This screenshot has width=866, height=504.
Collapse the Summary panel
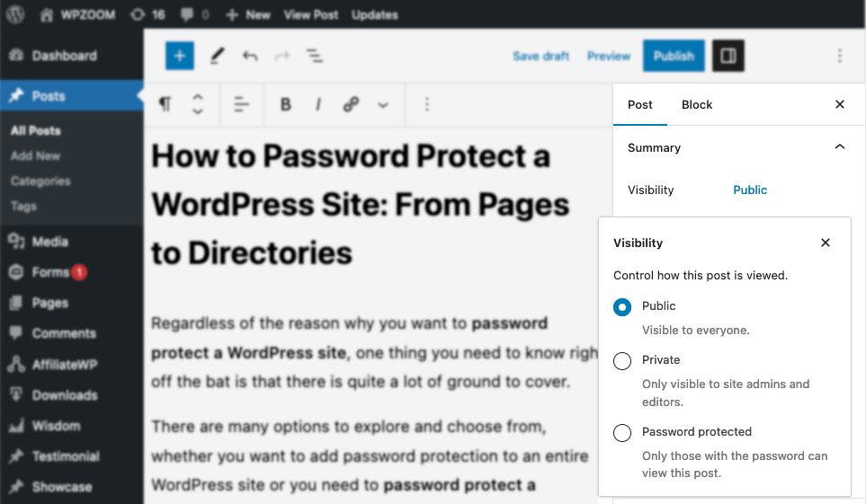(840, 146)
